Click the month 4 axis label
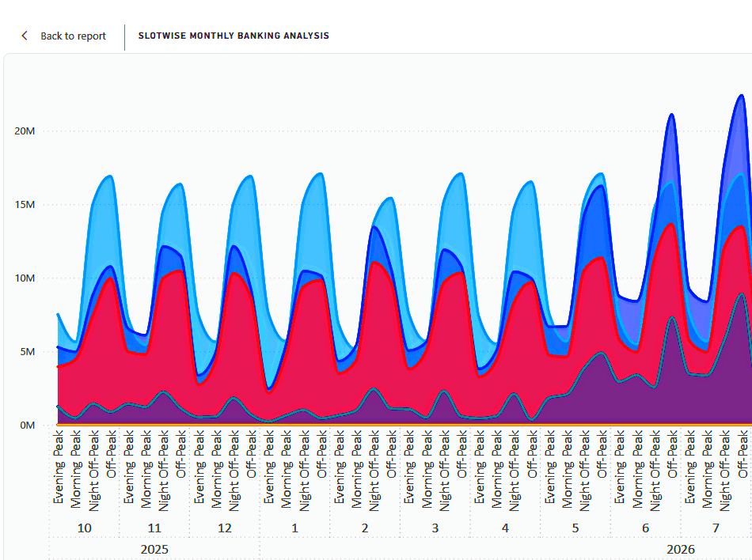The width and height of the screenshot is (752, 560). pyautogui.click(x=505, y=528)
